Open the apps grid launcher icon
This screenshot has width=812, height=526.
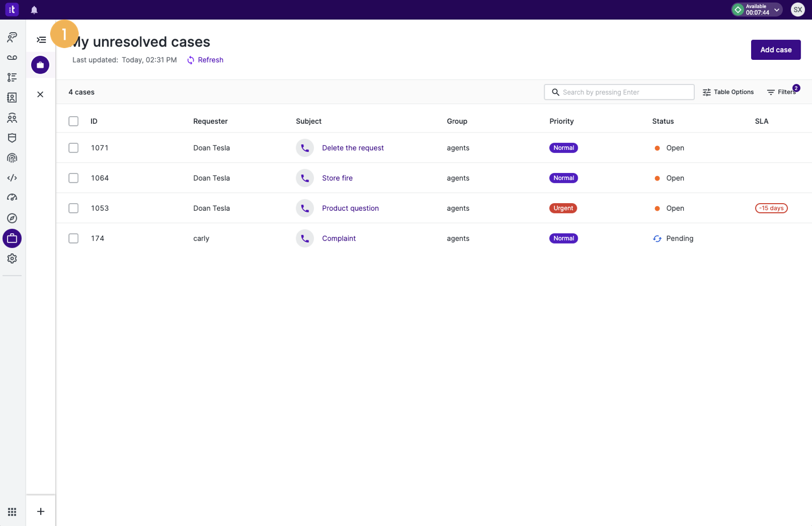pos(12,512)
